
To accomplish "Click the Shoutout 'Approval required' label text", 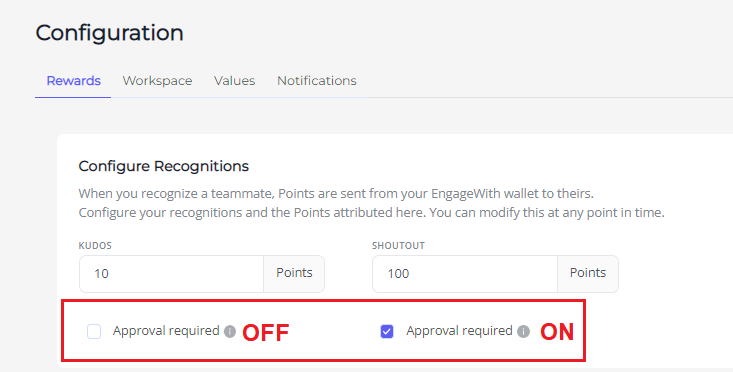I will point(460,331).
